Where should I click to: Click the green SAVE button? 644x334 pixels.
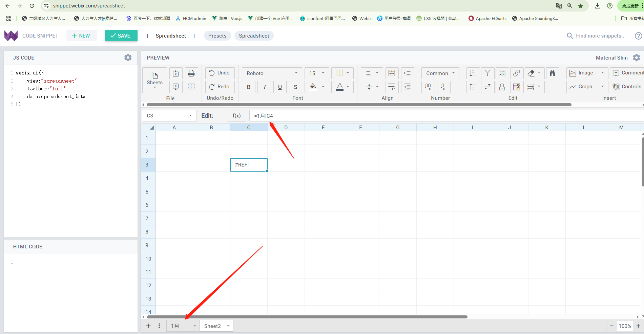[x=121, y=36]
